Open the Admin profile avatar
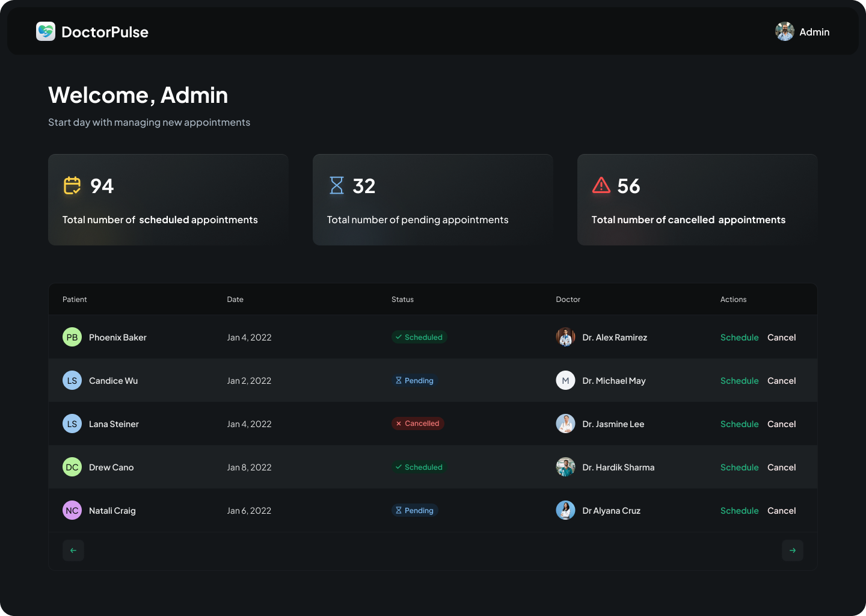866x616 pixels. [x=784, y=32]
